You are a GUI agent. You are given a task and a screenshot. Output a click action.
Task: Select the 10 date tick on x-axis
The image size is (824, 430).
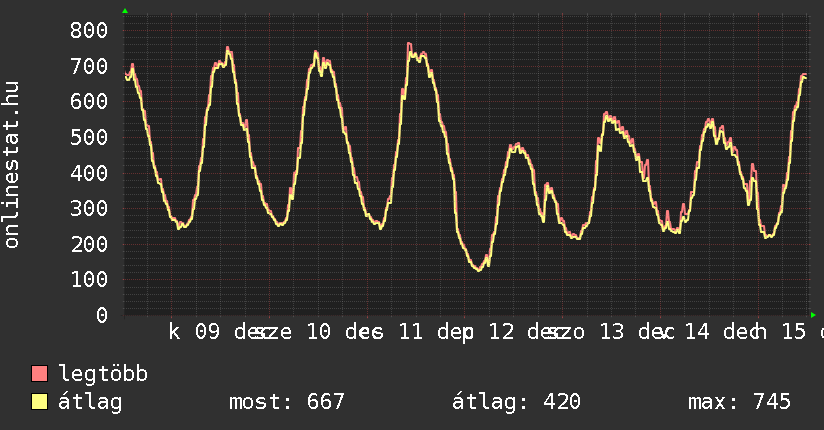coord(318,332)
